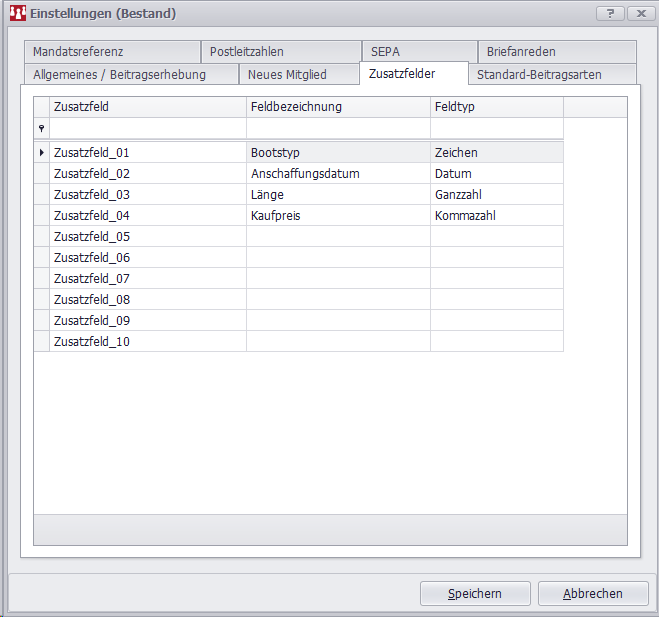Click empty Feldbezeichnung cell of Zusatzfeld_06

(338, 258)
